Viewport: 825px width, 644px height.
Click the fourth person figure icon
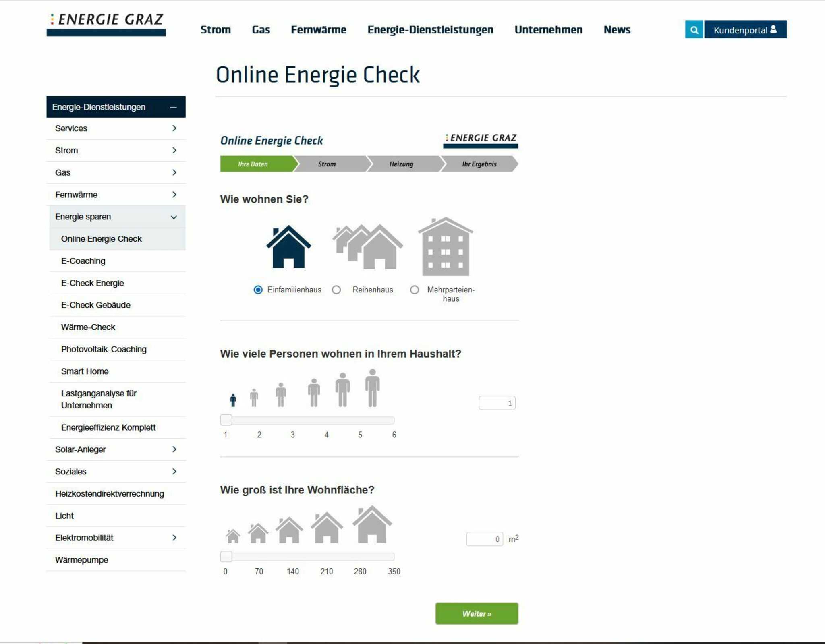click(x=314, y=393)
